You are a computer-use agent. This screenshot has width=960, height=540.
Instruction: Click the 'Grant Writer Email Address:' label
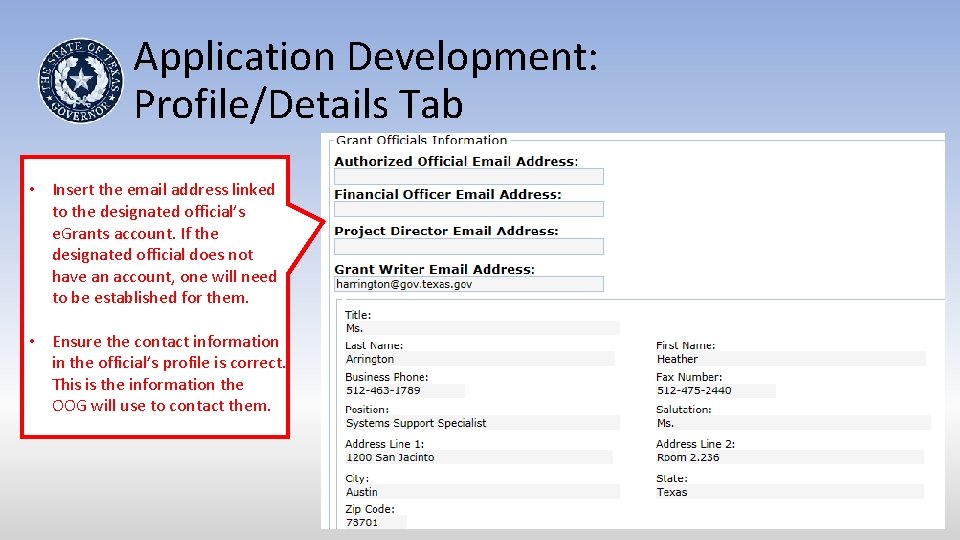click(435, 269)
